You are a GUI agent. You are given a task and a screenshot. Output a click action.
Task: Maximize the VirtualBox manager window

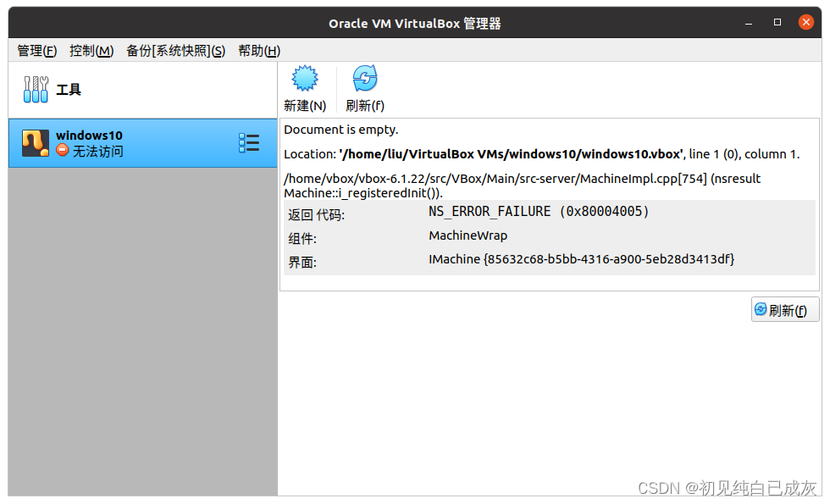777,22
